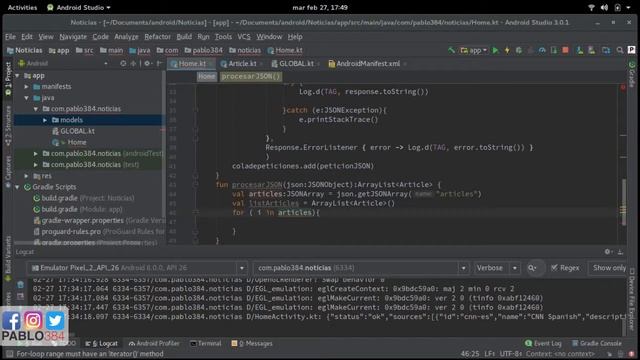The image size is (640, 360).
Task: Click the Logcat search magnifier icon
Action: coord(532,268)
